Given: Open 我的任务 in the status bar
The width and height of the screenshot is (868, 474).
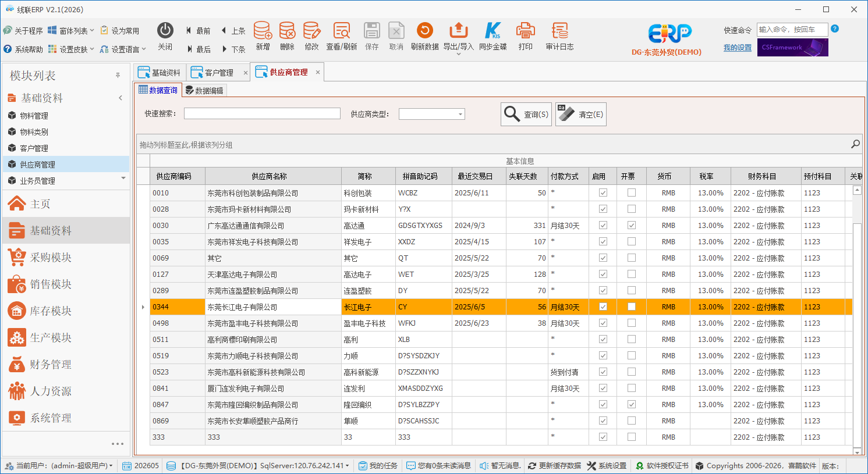Looking at the screenshot, I should point(378,466).
